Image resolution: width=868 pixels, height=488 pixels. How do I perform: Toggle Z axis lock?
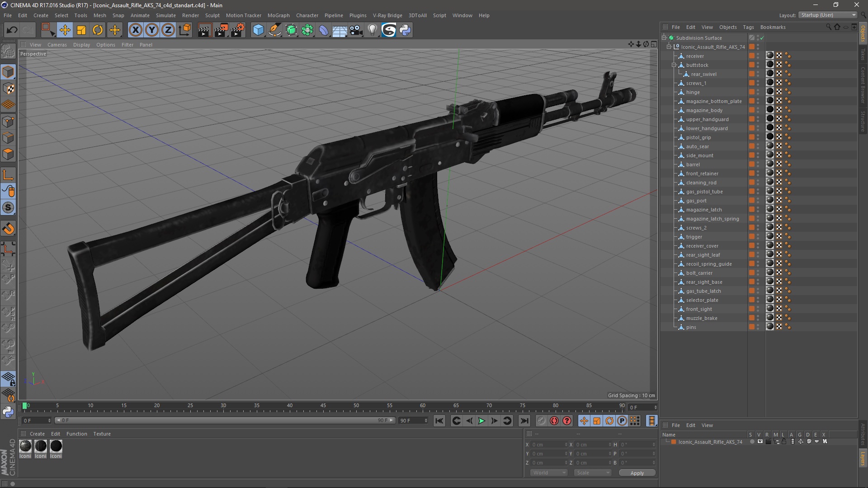168,30
